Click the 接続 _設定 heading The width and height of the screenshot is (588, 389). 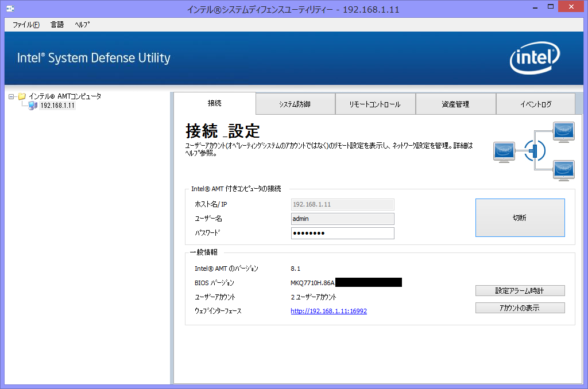pyautogui.click(x=222, y=131)
